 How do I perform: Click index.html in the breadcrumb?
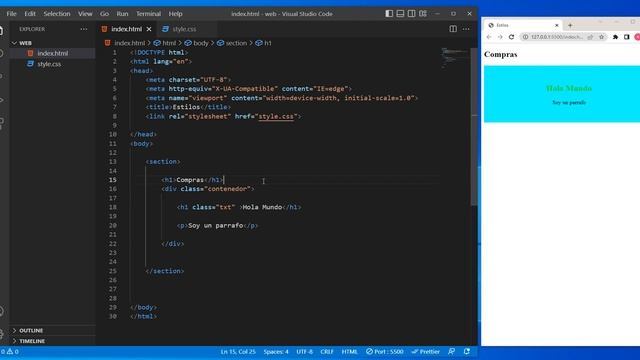pyautogui.click(x=129, y=43)
